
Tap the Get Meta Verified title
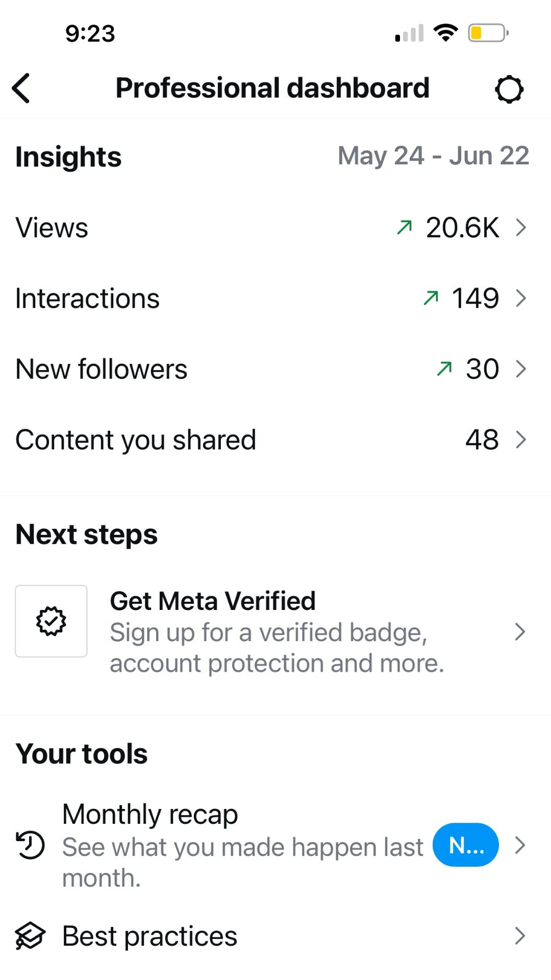point(213,601)
